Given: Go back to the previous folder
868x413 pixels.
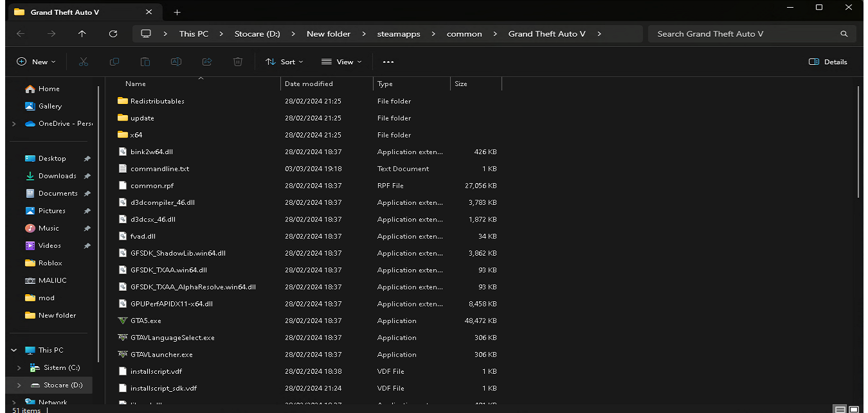Looking at the screenshot, I should pos(21,34).
